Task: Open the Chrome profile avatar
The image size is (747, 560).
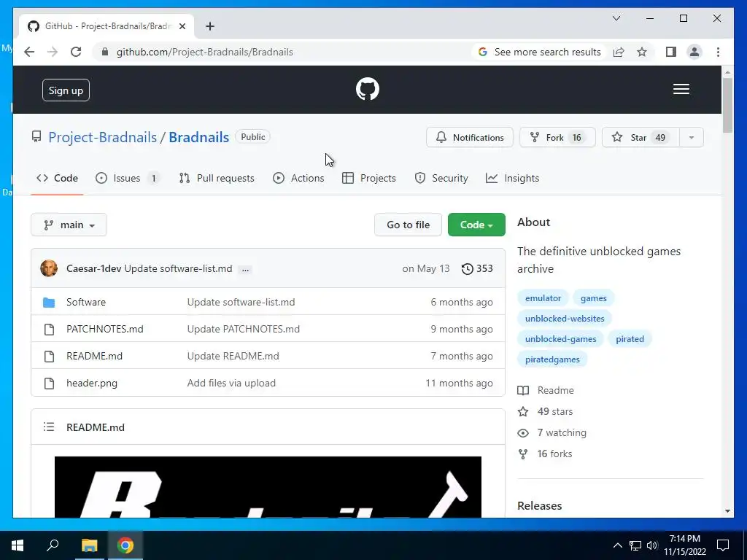Action: [694, 52]
